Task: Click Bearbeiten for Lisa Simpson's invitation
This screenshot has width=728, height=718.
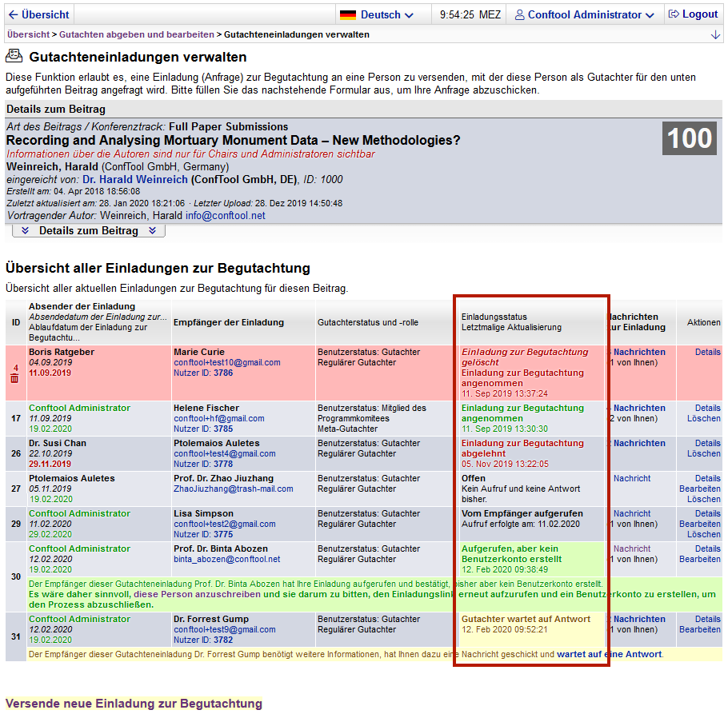Action: tap(699, 524)
